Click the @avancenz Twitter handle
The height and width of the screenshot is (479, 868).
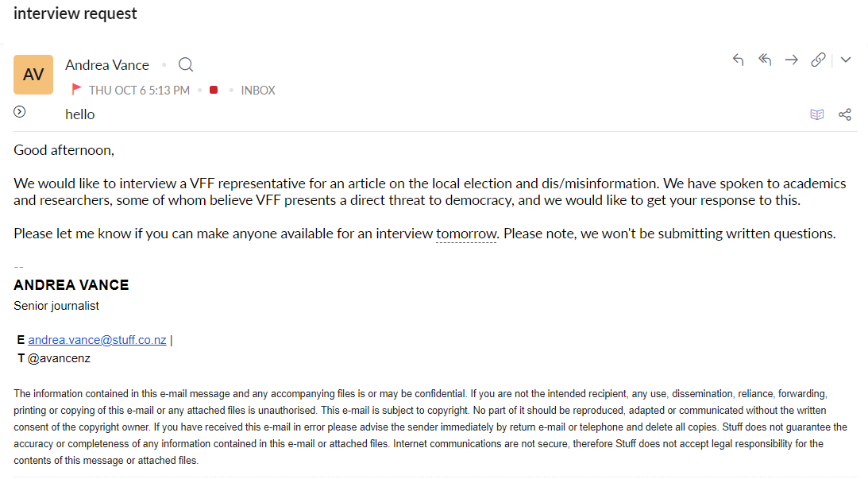59,358
